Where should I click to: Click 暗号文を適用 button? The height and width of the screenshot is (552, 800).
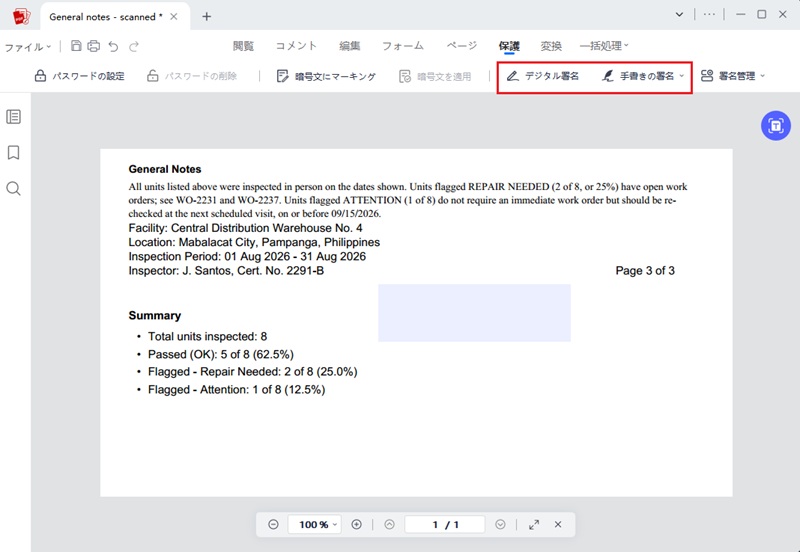[435, 76]
